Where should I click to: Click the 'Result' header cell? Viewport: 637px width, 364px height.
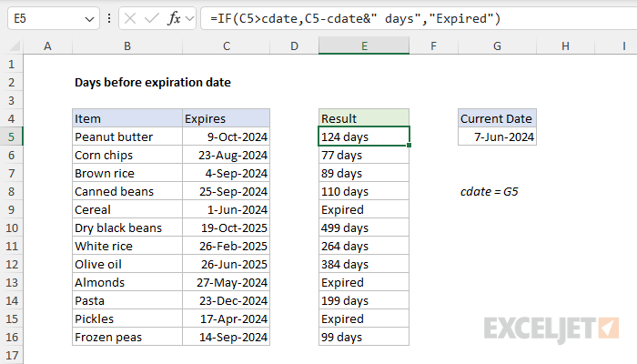(364, 118)
